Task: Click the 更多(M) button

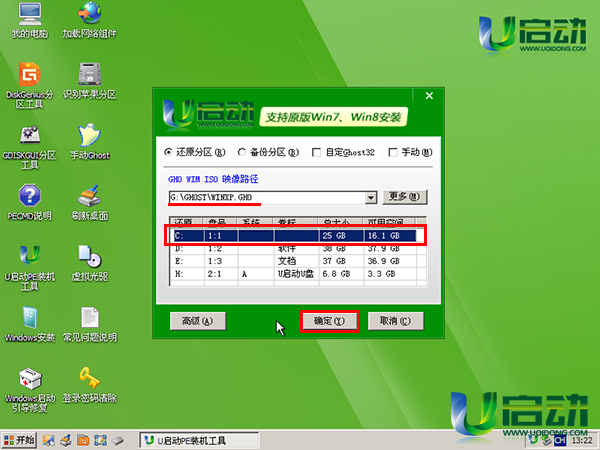Action: (x=404, y=197)
